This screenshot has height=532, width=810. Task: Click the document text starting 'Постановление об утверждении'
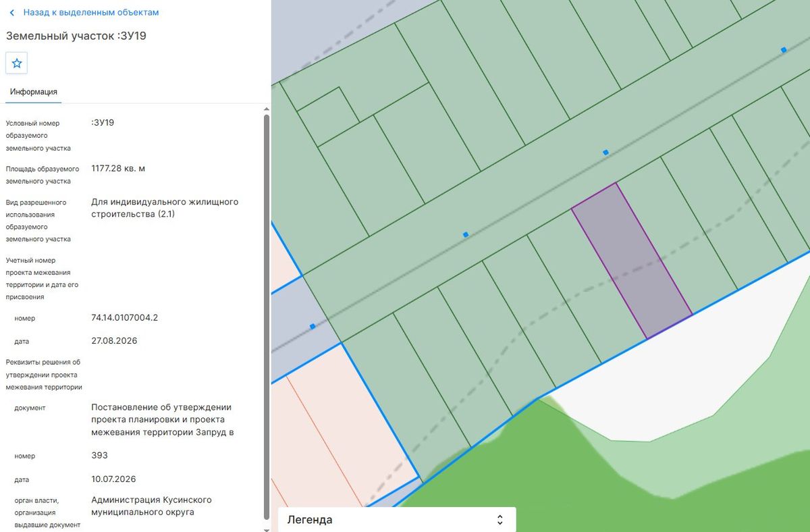click(163, 420)
